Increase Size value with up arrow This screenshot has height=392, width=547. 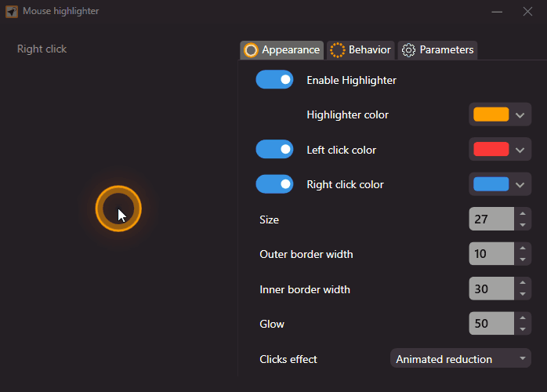pyautogui.click(x=523, y=213)
